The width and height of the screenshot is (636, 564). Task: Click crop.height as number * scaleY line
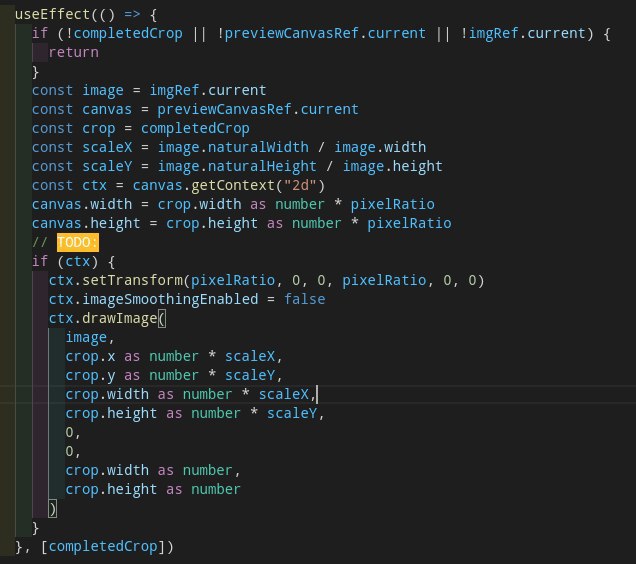pos(195,413)
